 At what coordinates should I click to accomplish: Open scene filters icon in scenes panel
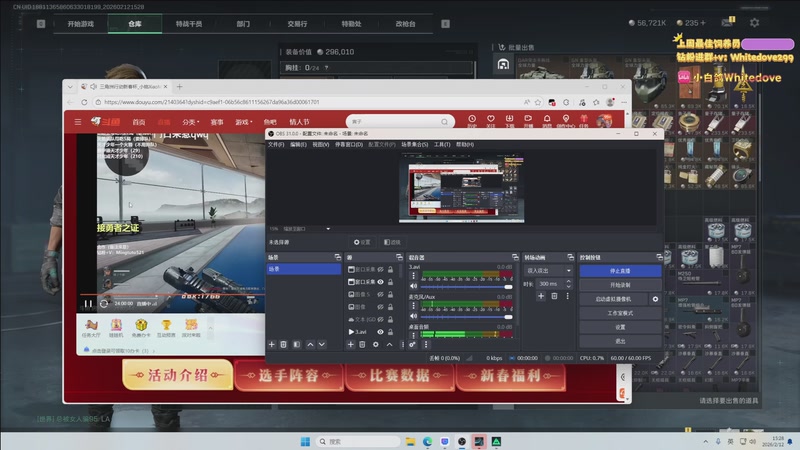(x=297, y=345)
